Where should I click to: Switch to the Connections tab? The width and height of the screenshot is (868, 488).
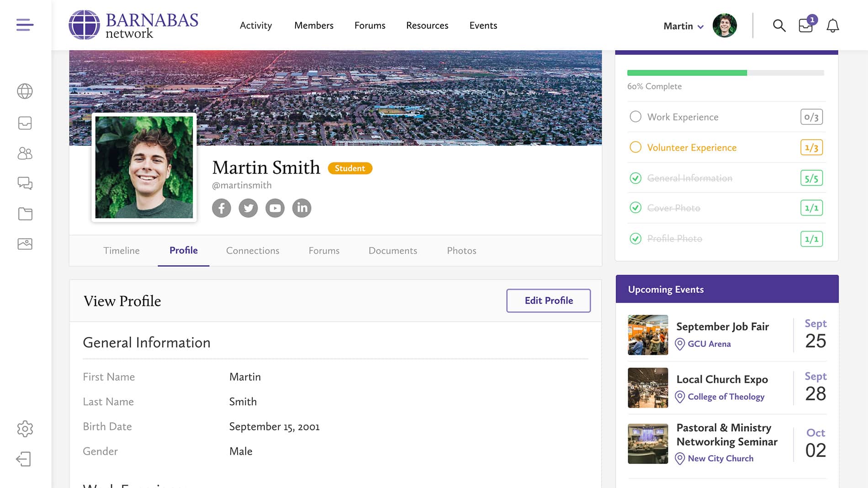pos(252,251)
